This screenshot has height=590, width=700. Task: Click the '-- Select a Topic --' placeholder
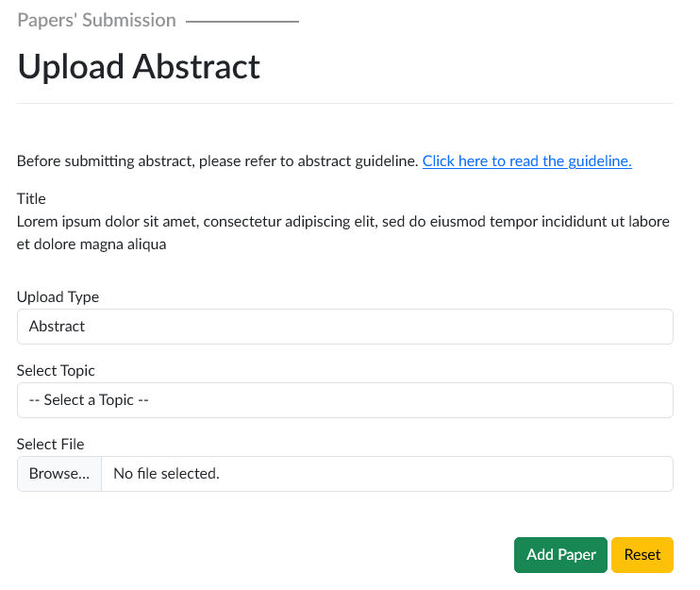point(90,400)
